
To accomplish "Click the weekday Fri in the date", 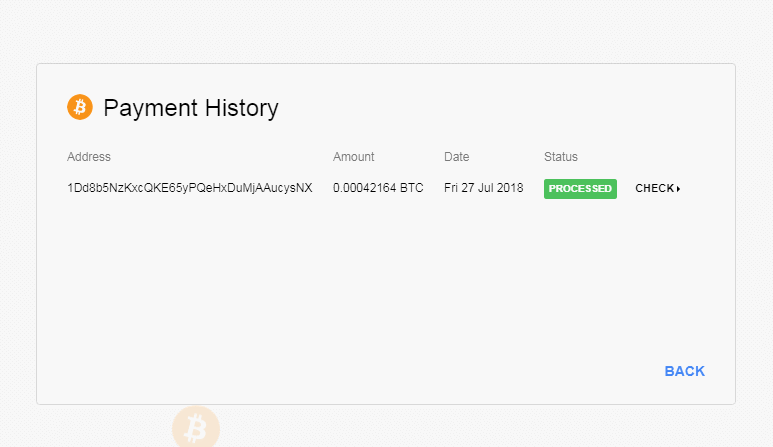I will [x=451, y=189].
